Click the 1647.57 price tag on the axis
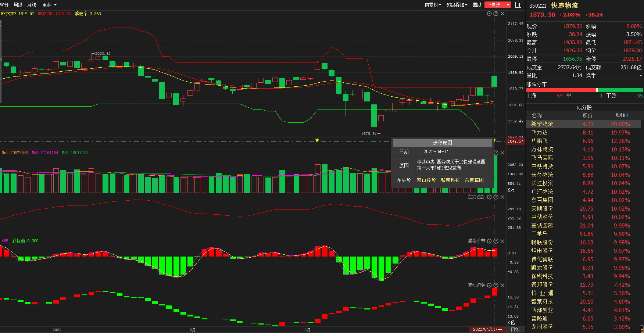The height and width of the screenshot is (333, 644). click(x=515, y=141)
